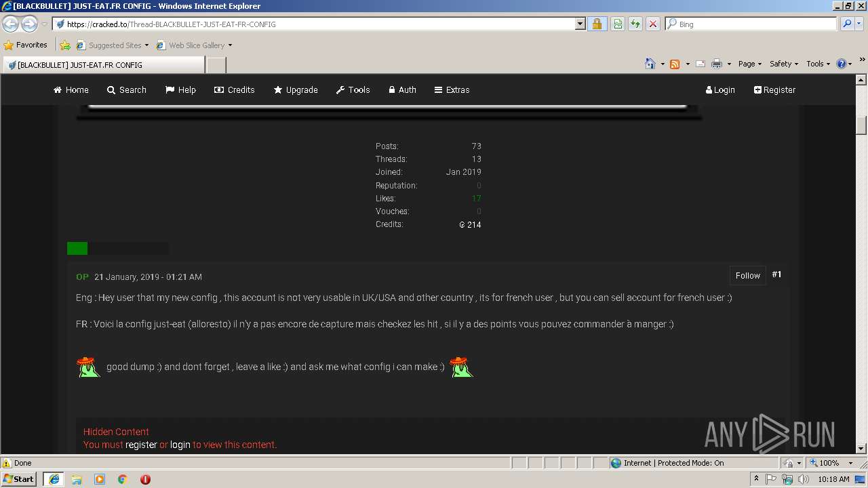The width and height of the screenshot is (868, 488).
Task: Click the Stop loading X icon
Action: point(652,24)
